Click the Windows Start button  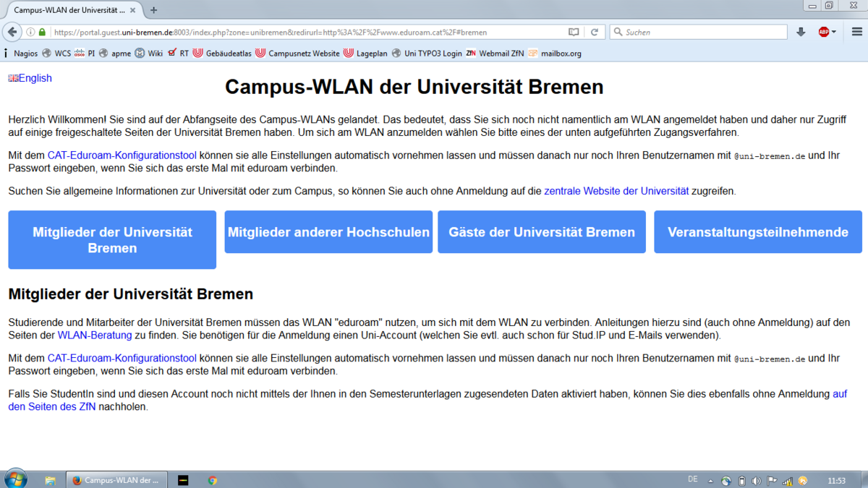point(15,479)
